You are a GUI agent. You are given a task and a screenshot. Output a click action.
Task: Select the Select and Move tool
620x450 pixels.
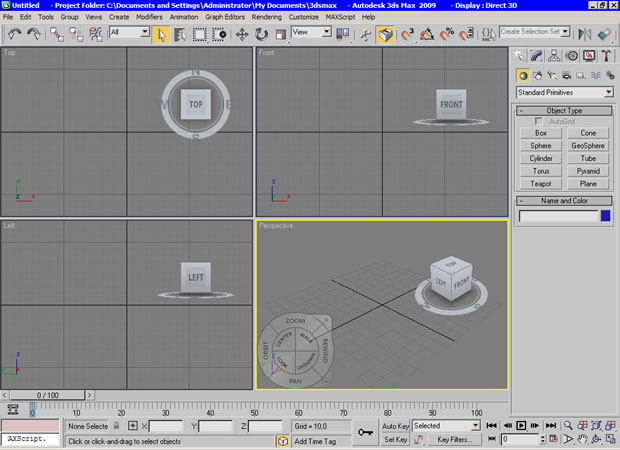coord(242,34)
